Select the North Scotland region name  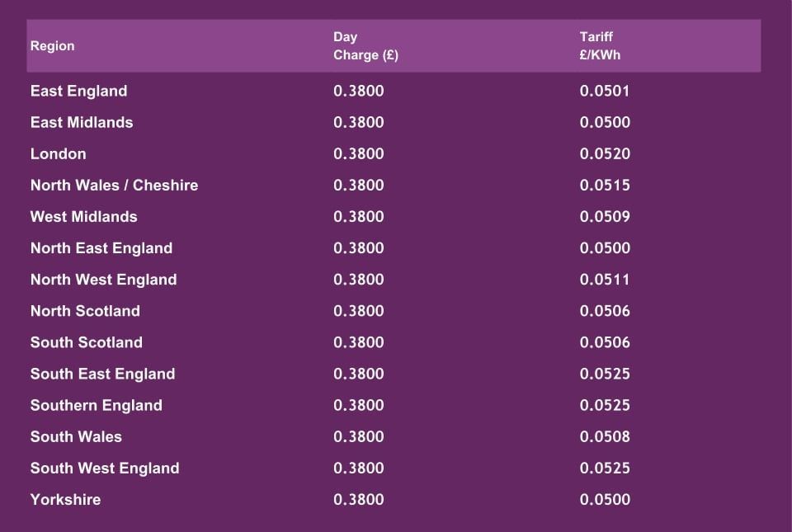click(x=86, y=311)
